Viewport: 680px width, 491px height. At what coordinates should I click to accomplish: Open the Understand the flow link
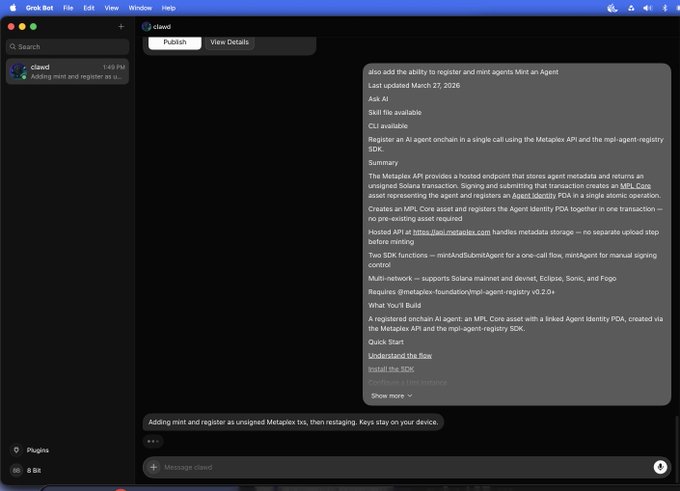[x=400, y=356]
